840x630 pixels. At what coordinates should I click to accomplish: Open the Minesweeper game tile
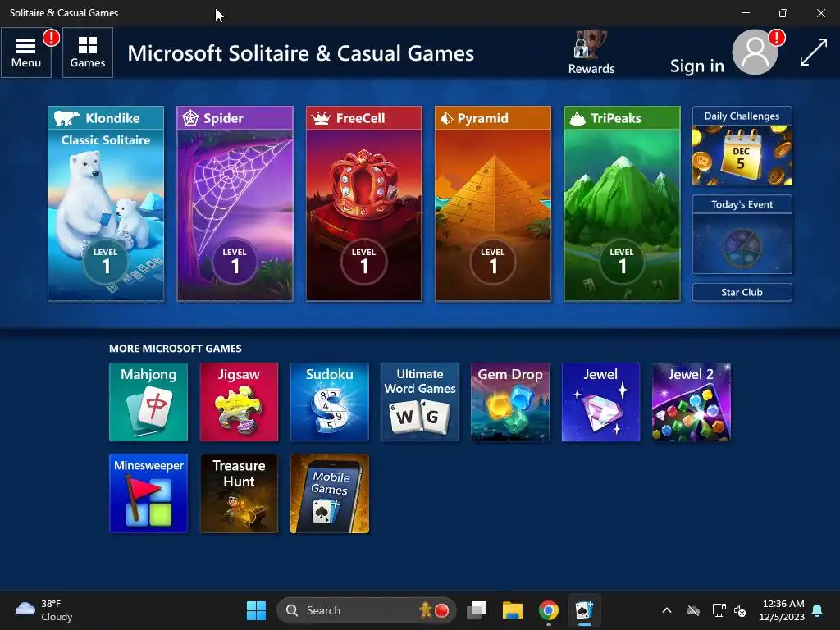[148, 493]
